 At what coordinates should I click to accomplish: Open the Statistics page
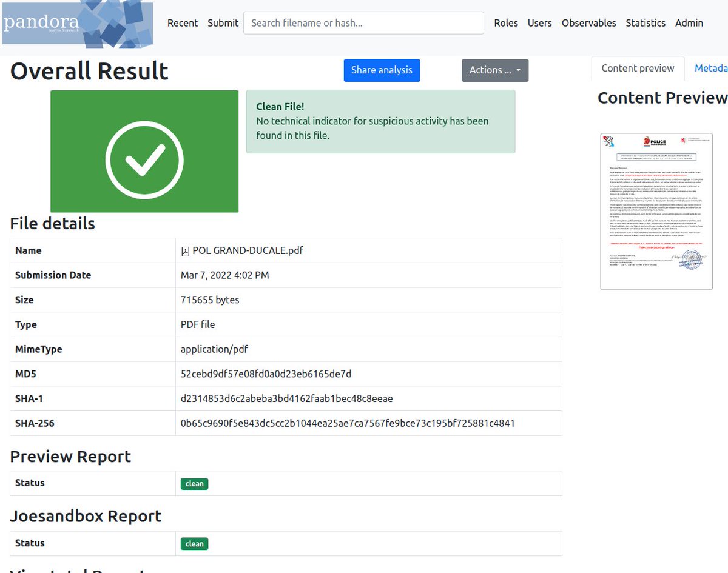click(x=645, y=23)
